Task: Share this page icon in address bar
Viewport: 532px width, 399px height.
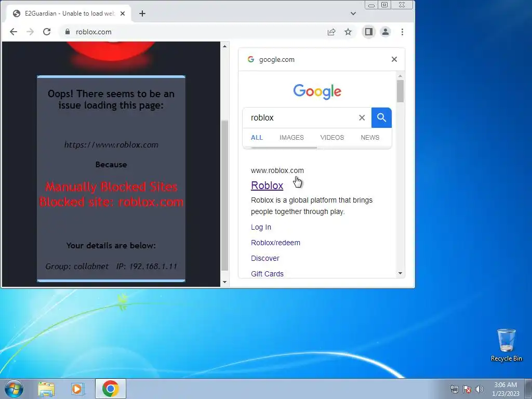Action: pyautogui.click(x=331, y=32)
